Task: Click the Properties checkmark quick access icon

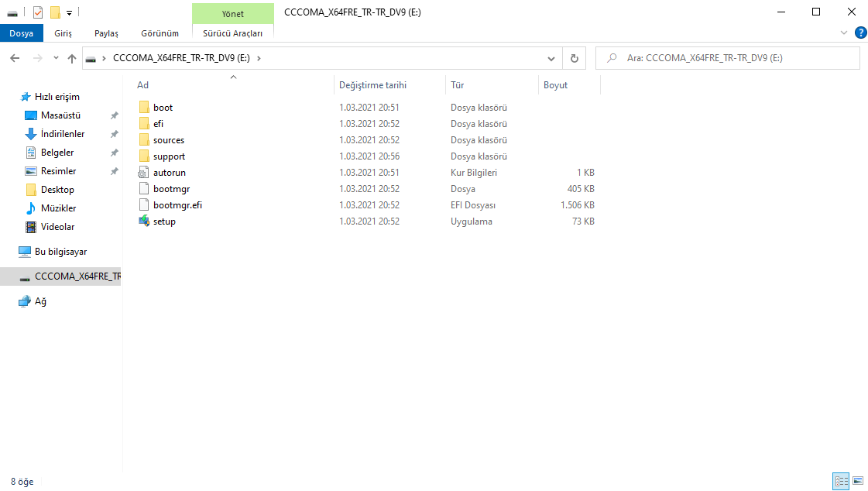Action: pos(38,12)
